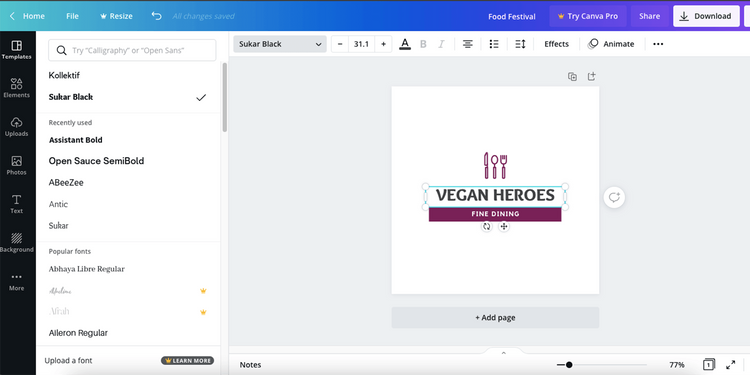
Task: Click the text alignment icon
Action: (467, 44)
